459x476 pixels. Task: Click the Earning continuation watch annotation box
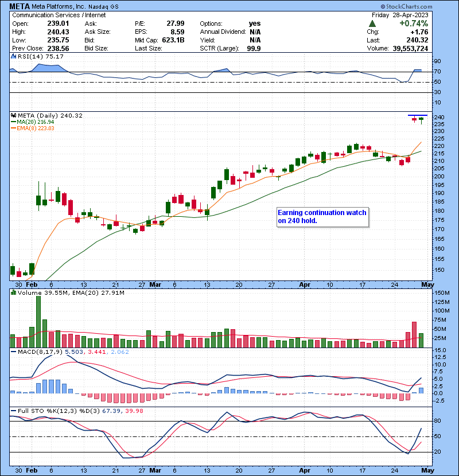322,217
